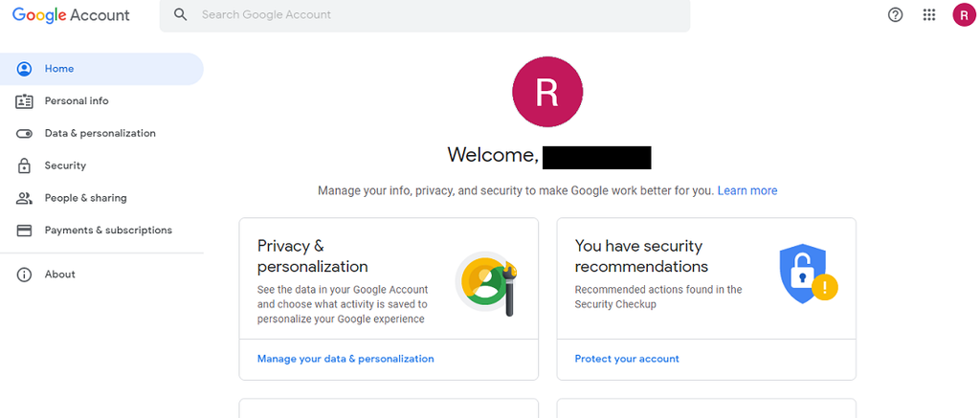980x418 pixels.
Task: Click the People & sharing icon
Action: point(25,198)
